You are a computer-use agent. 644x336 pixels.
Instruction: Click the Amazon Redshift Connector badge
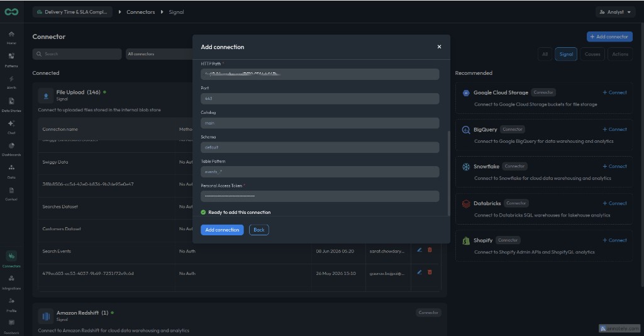point(428,313)
